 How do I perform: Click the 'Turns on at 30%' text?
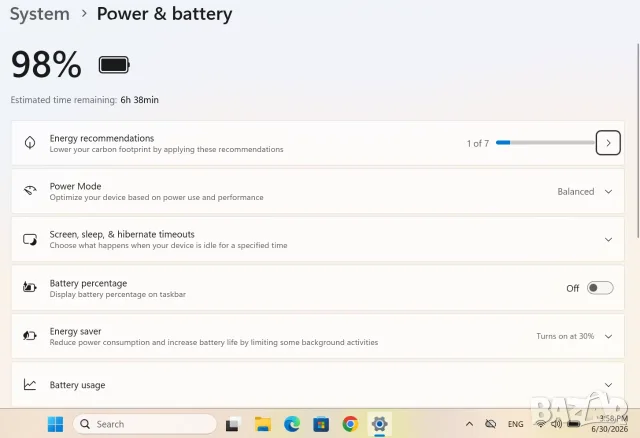coord(565,336)
